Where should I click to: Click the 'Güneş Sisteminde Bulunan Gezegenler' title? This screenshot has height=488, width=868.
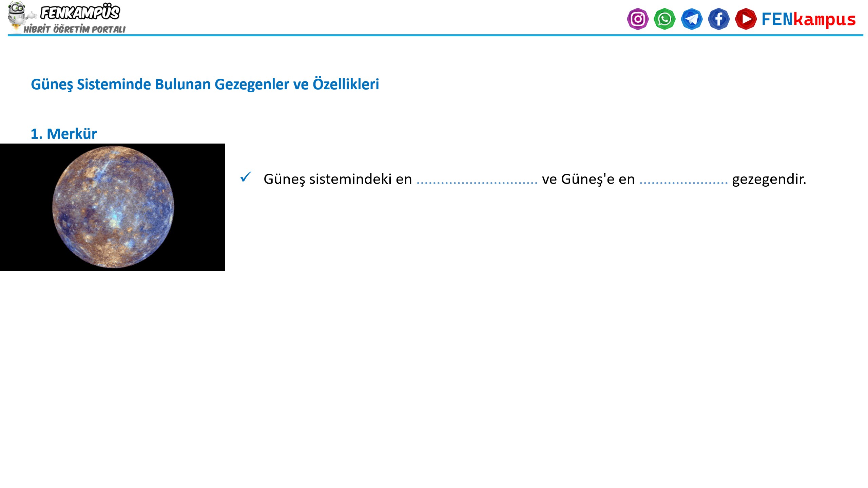pyautogui.click(x=205, y=84)
